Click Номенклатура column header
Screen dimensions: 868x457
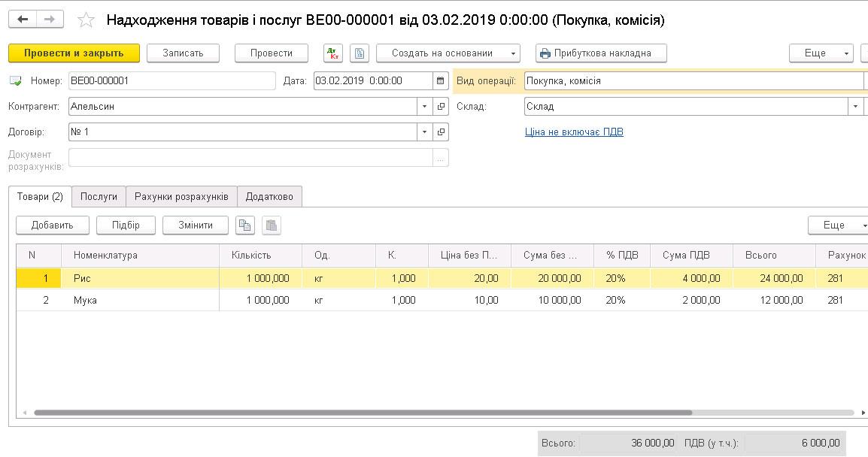coord(140,255)
